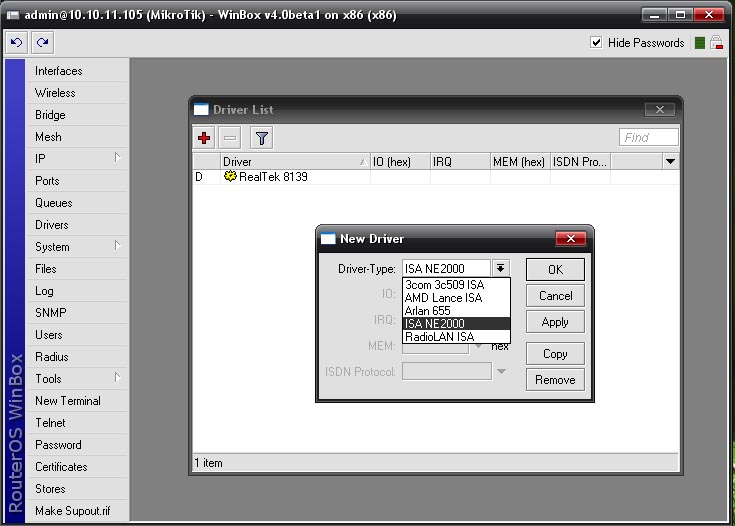Screen dimensions: 735x526
Task: Click the Find search field
Action: click(x=648, y=137)
